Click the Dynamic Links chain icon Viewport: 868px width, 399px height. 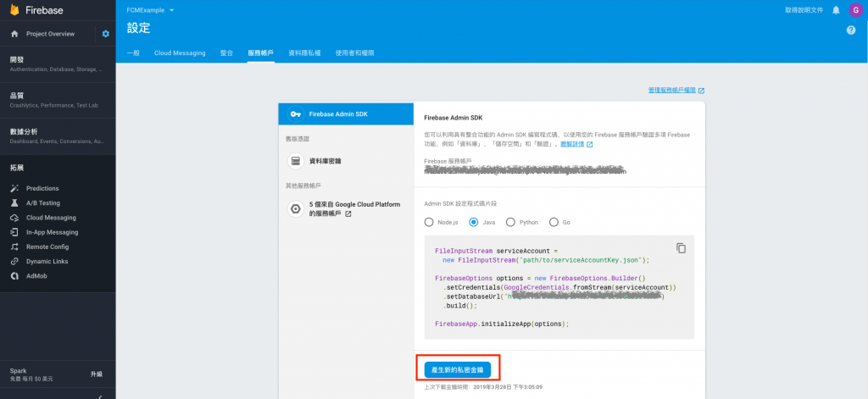point(15,261)
